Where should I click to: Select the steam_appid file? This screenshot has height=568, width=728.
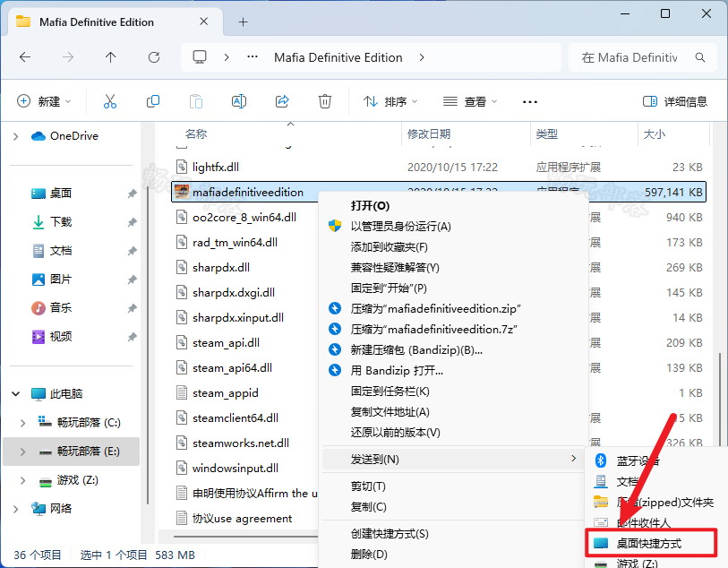pyautogui.click(x=225, y=393)
